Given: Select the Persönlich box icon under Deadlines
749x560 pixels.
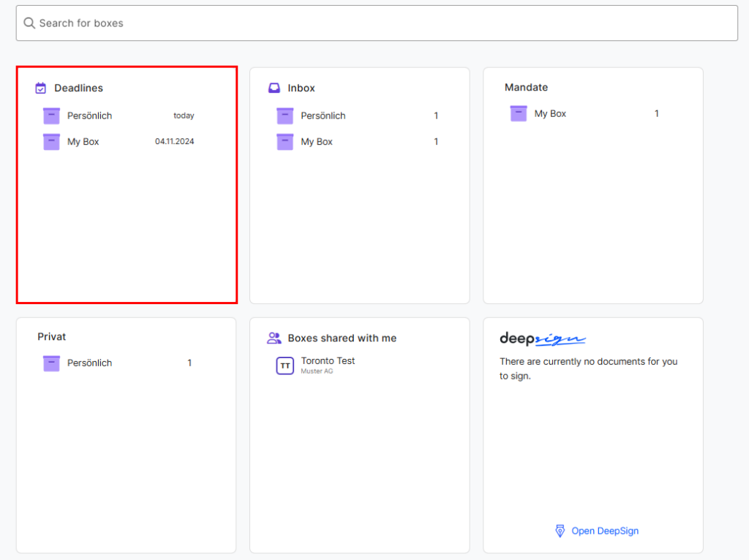Looking at the screenshot, I should click(50, 116).
